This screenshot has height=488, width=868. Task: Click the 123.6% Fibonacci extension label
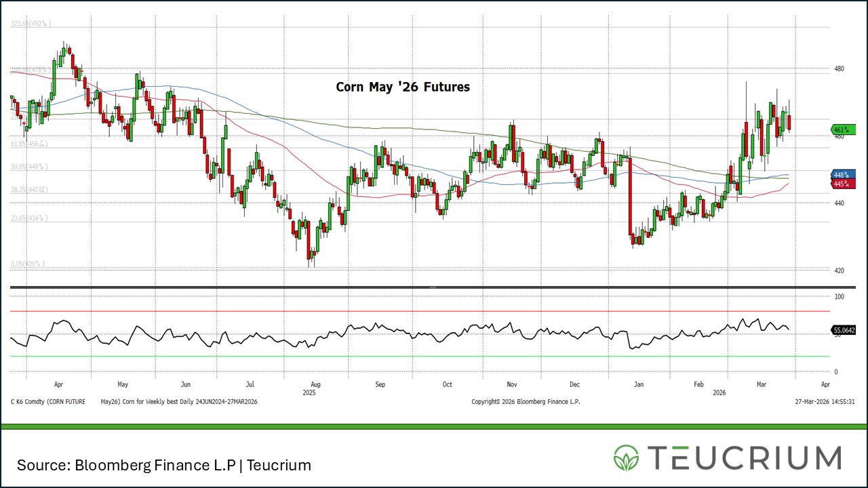[31, 24]
